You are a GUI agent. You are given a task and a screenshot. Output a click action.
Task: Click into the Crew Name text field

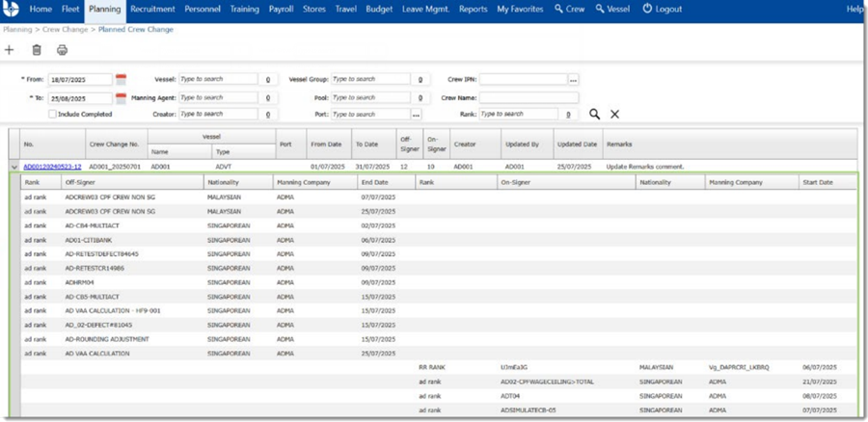(529, 97)
